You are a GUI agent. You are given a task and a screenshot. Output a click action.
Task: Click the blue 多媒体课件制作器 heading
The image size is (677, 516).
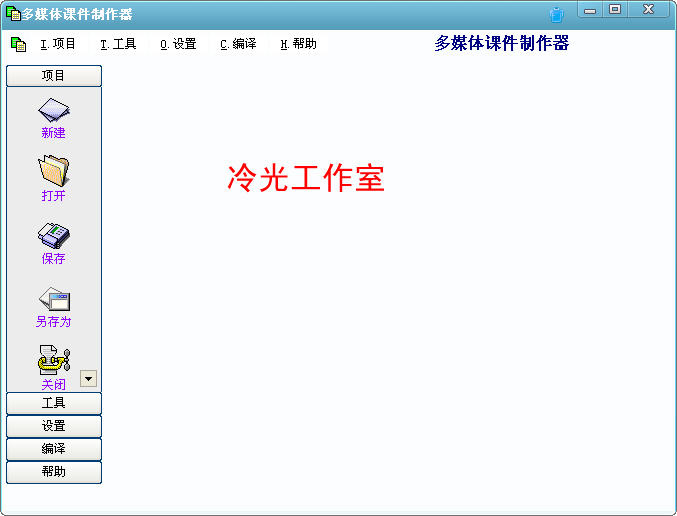(502, 43)
